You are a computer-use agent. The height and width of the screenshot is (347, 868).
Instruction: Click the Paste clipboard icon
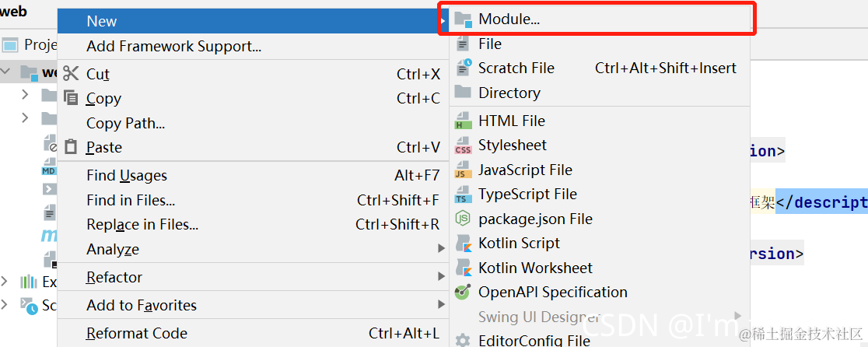coord(71,147)
